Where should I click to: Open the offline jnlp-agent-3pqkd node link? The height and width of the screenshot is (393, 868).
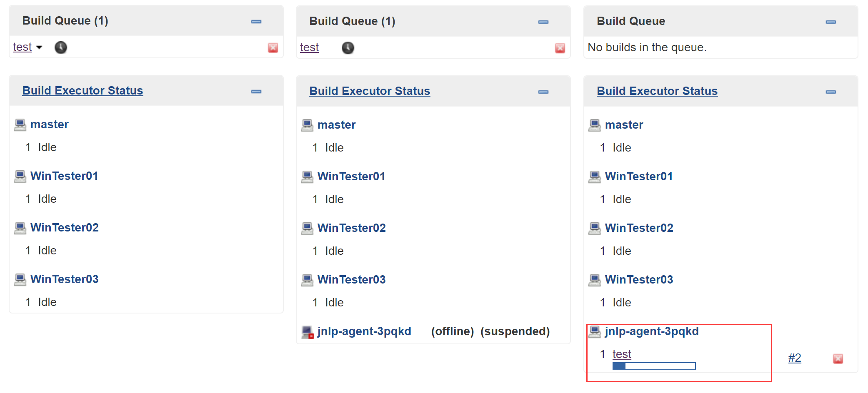click(364, 331)
